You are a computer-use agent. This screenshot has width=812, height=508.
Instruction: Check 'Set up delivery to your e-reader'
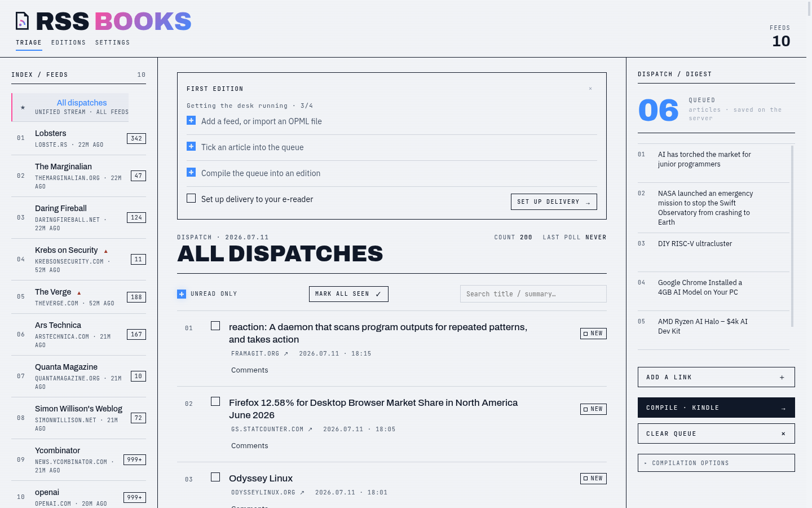point(191,198)
